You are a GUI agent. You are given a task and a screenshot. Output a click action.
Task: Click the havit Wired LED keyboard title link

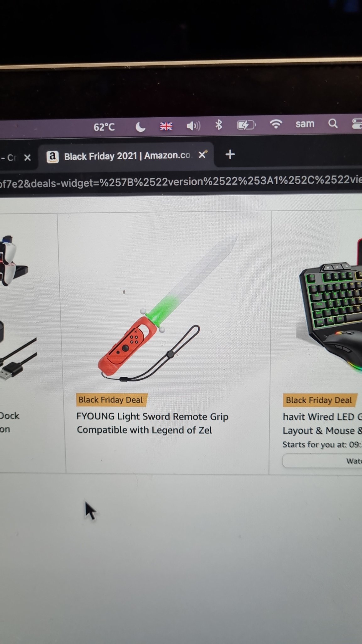(322, 424)
